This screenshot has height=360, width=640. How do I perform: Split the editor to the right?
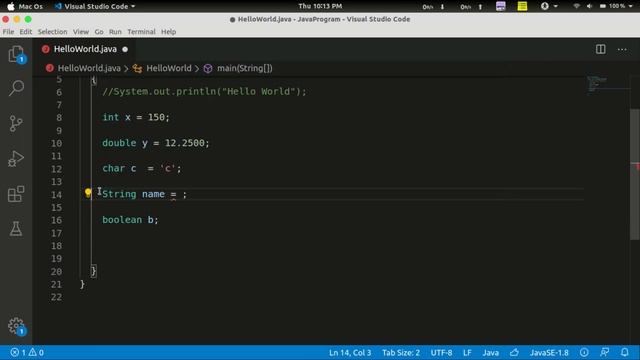(600, 49)
